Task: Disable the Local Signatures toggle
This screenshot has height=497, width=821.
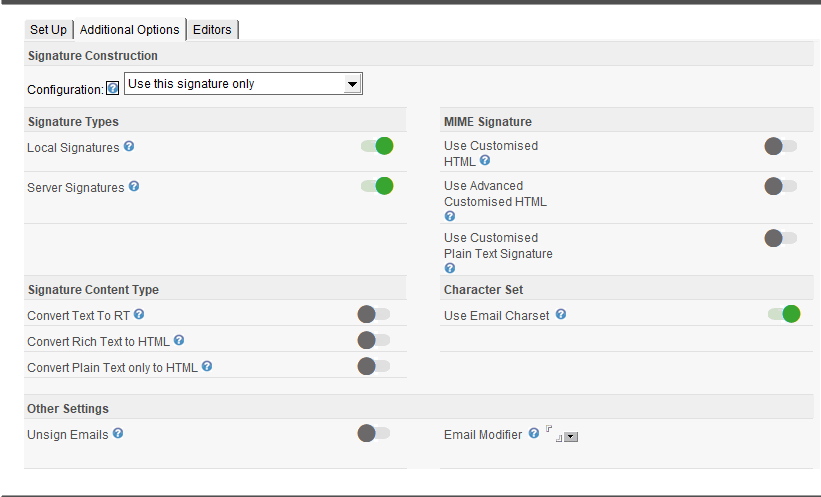Action: coord(377,147)
